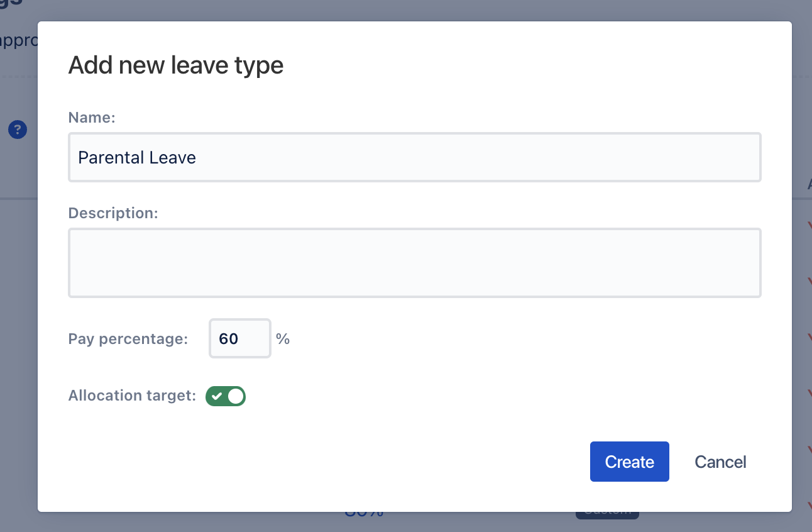
Task: Click the percent sign beside pay input
Action: tap(283, 339)
